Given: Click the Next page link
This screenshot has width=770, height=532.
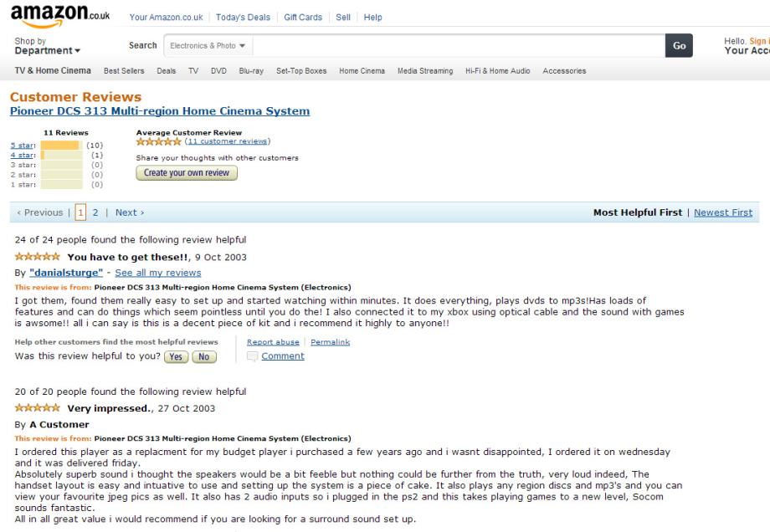Looking at the screenshot, I should [x=130, y=212].
